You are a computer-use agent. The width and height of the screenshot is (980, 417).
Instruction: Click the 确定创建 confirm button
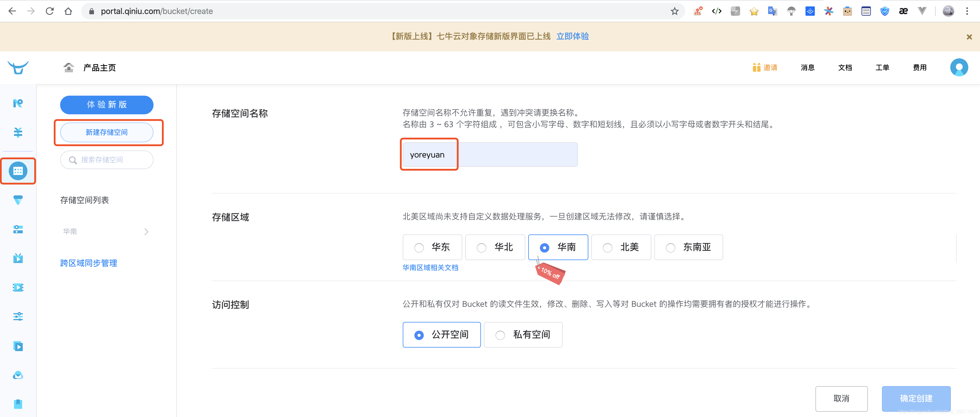916,398
